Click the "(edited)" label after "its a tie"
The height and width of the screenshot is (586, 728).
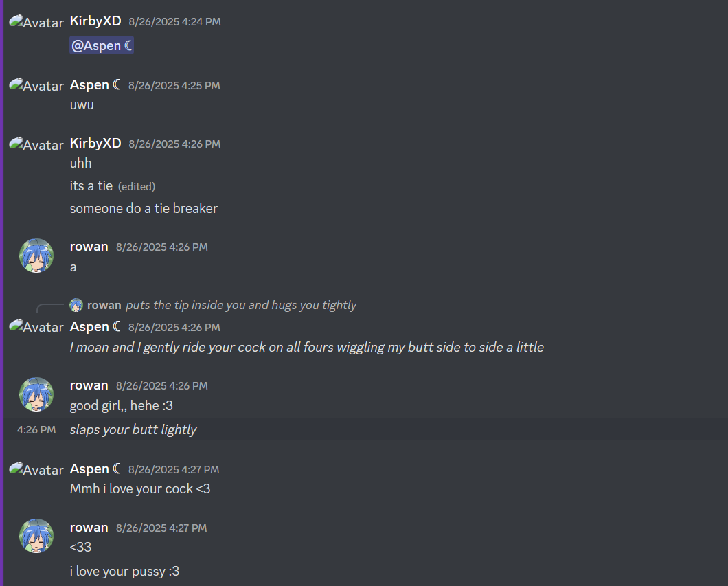137,187
